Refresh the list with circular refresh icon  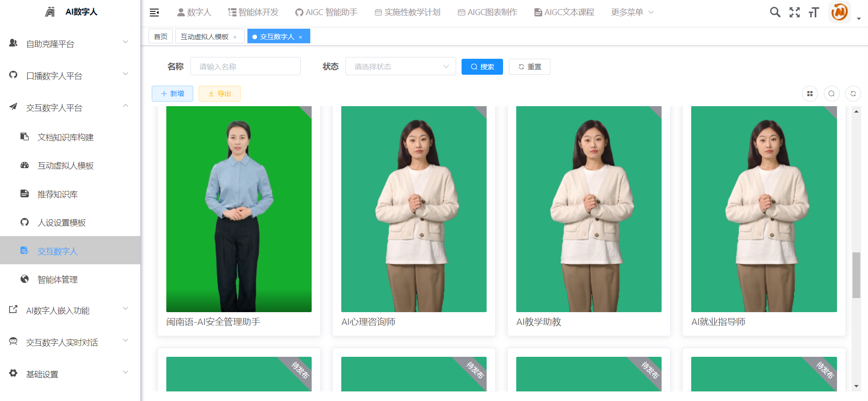pyautogui.click(x=853, y=93)
